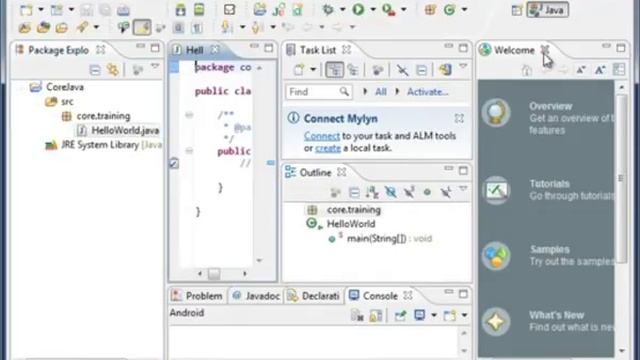Click the New Java Package icon

430,9
